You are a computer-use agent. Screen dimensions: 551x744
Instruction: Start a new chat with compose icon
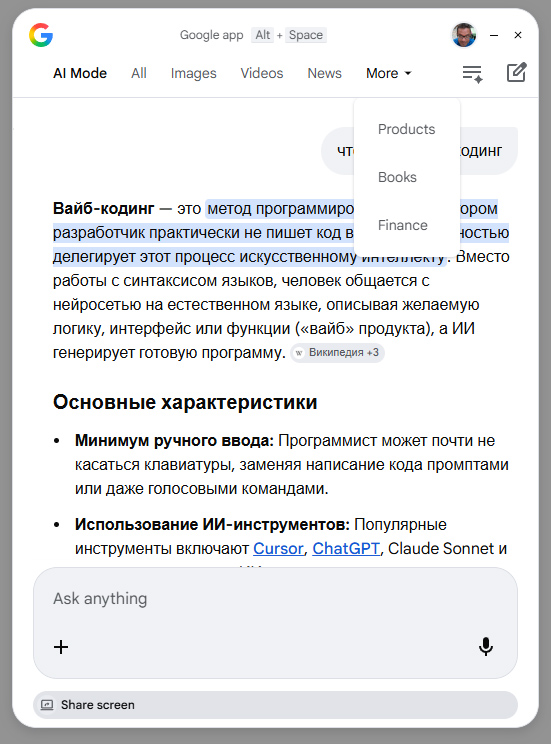516,73
